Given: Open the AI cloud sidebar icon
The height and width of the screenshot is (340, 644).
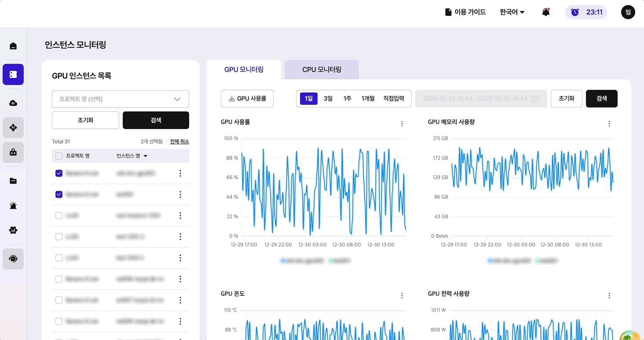Looking at the screenshot, I should [13, 103].
